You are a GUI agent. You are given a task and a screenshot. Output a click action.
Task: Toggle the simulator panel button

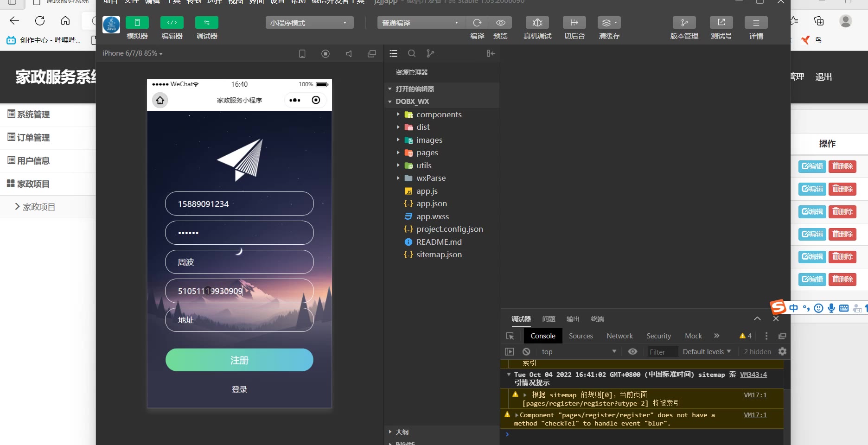(x=137, y=23)
